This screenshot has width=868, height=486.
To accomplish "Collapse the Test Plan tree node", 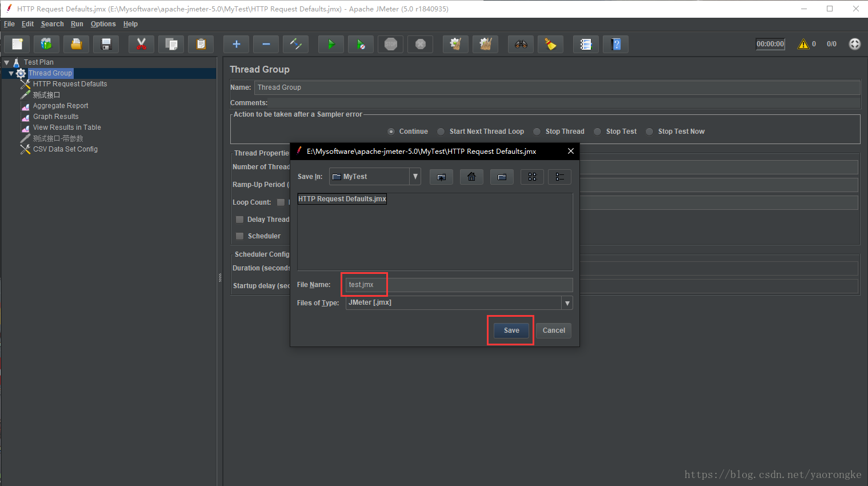I will tap(7, 62).
